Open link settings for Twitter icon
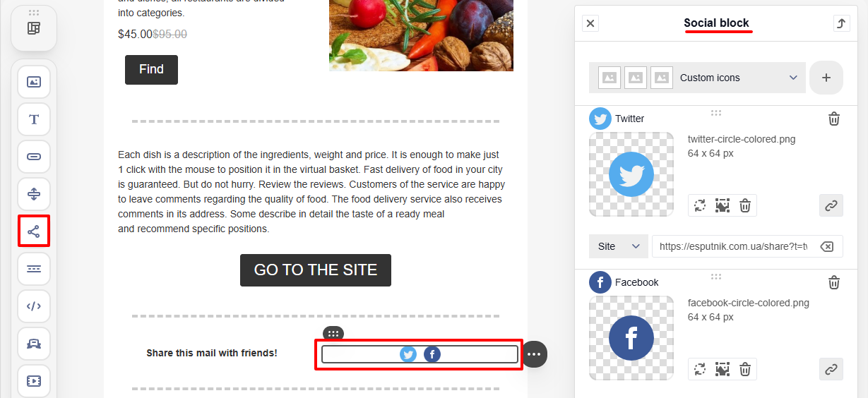 pos(831,205)
